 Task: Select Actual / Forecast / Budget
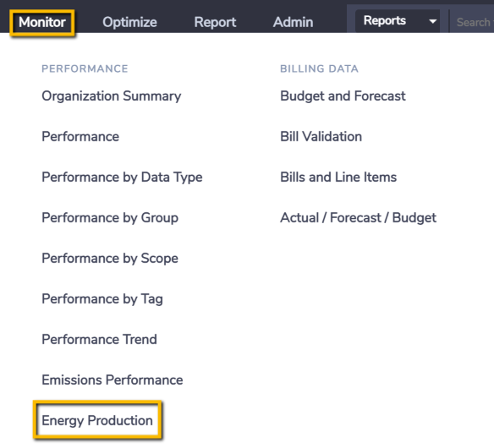coord(358,218)
